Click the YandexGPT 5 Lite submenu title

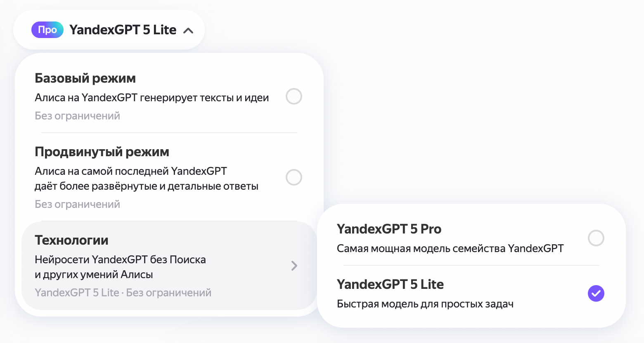(x=390, y=284)
